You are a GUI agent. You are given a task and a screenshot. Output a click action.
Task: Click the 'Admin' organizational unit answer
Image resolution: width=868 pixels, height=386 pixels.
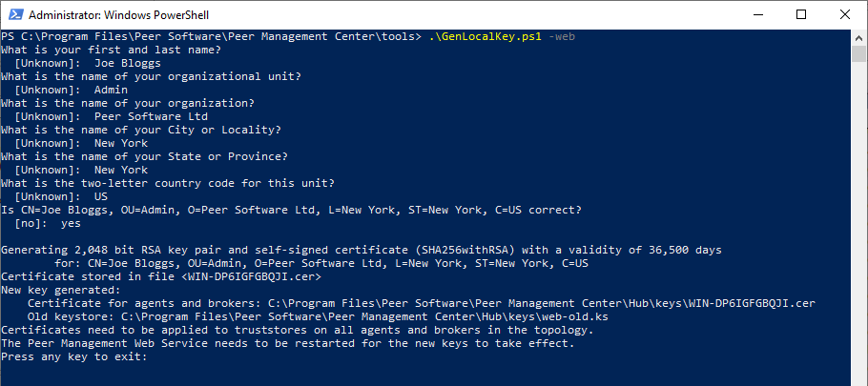(x=111, y=90)
